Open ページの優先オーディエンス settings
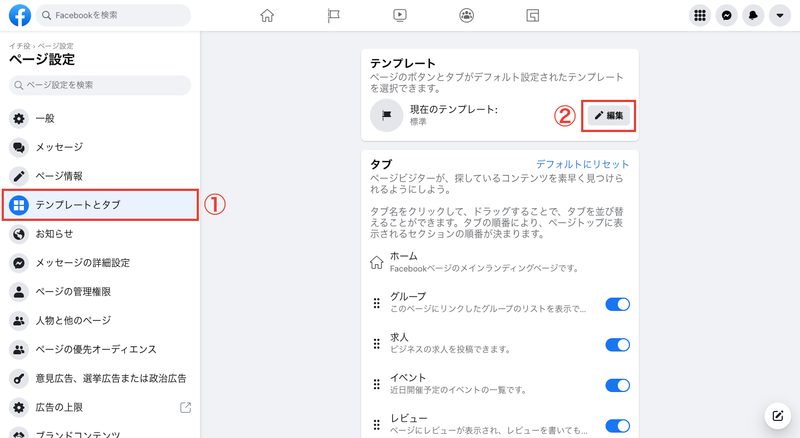Image resolution: width=800 pixels, height=438 pixels. (100, 349)
